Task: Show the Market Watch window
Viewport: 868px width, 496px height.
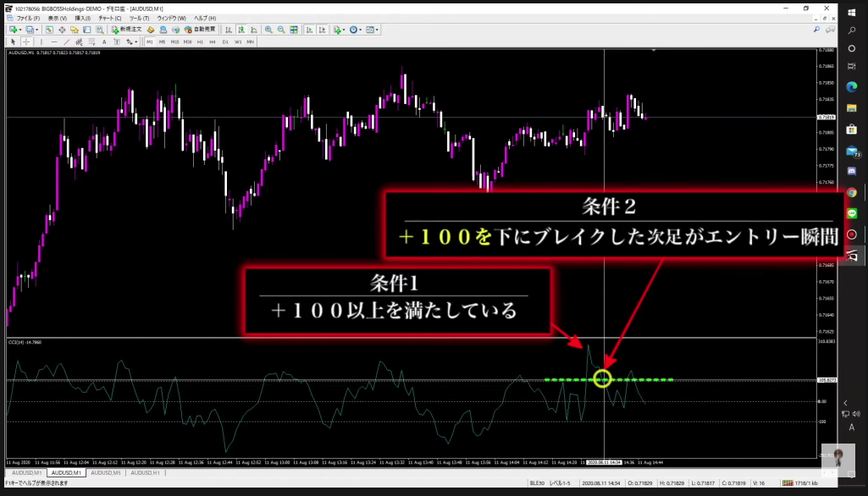Action: pos(49,30)
